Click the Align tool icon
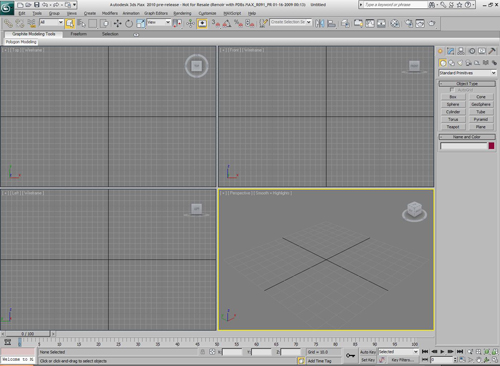 (331, 23)
